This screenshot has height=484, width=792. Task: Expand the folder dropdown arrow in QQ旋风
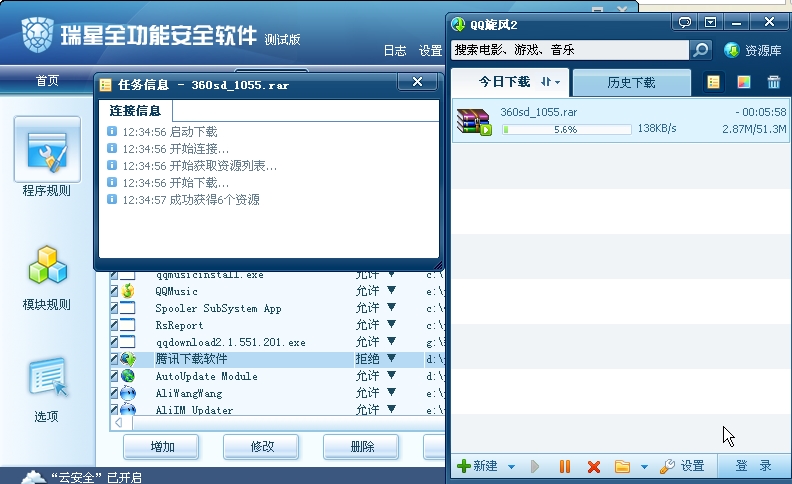(644, 467)
